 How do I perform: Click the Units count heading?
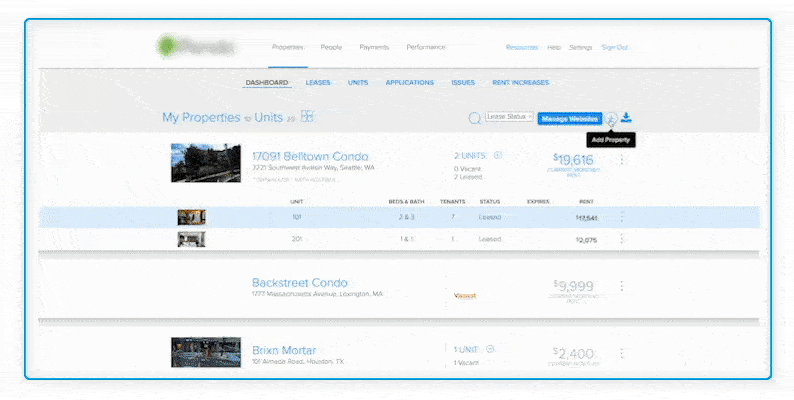point(268,117)
